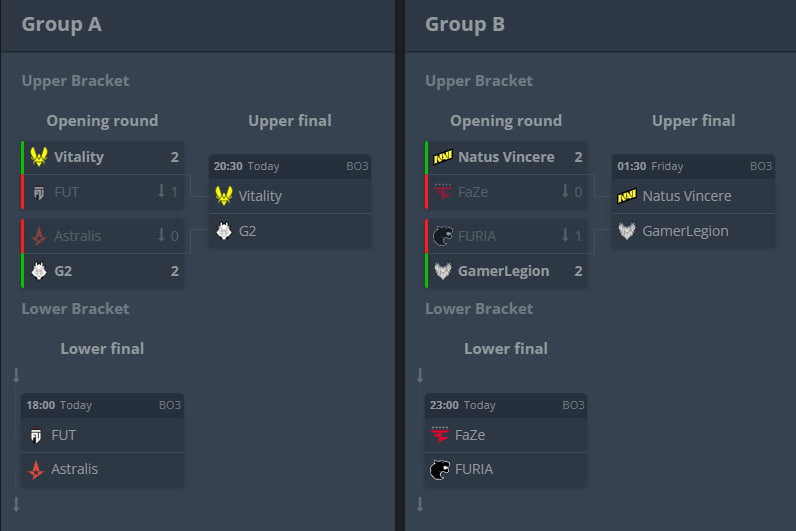Click the Vitality logo in Group A opening round

39,157
